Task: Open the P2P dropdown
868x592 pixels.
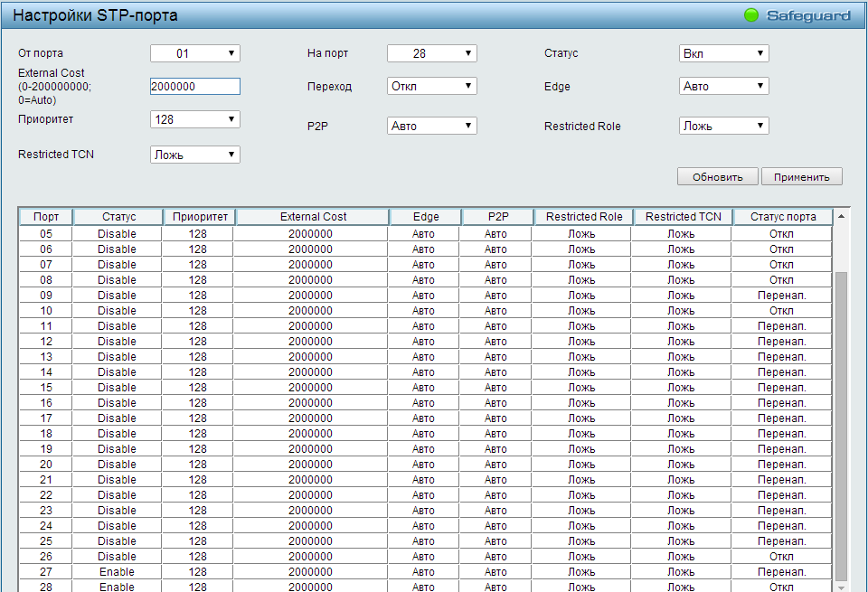Action: click(x=431, y=126)
